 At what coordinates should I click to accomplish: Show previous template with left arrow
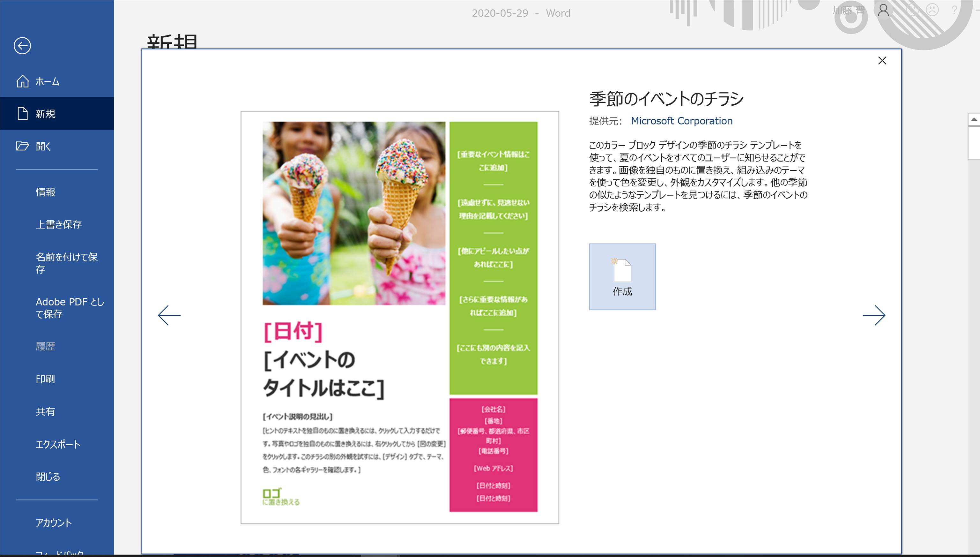point(169,315)
